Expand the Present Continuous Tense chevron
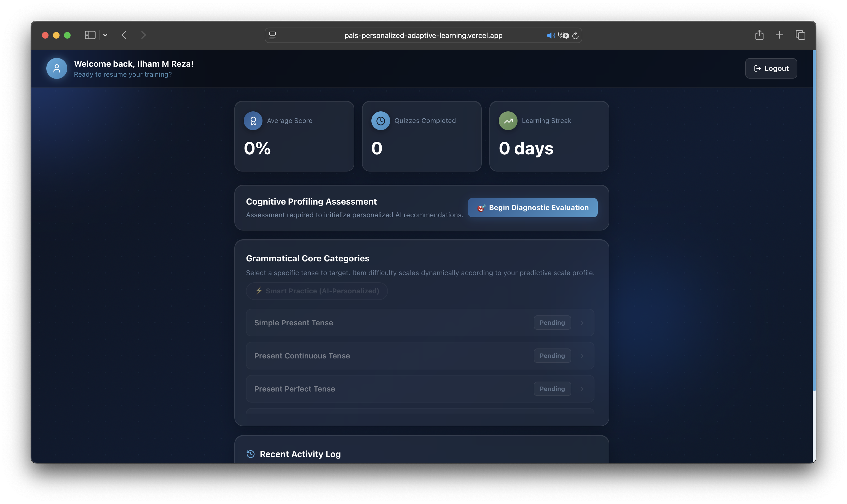 click(x=582, y=356)
